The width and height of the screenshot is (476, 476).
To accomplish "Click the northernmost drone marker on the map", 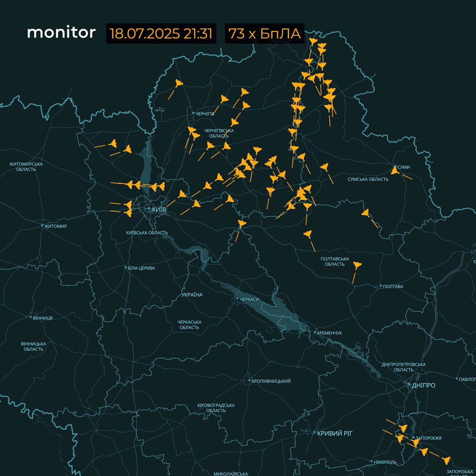I will pyautogui.click(x=313, y=42).
